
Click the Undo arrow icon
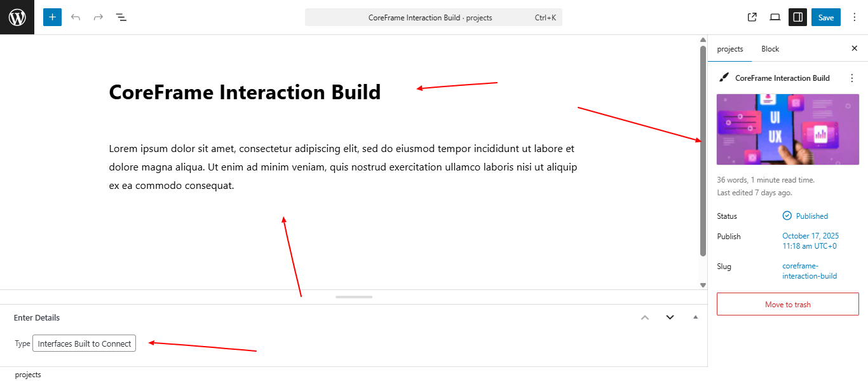click(x=76, y=17)
